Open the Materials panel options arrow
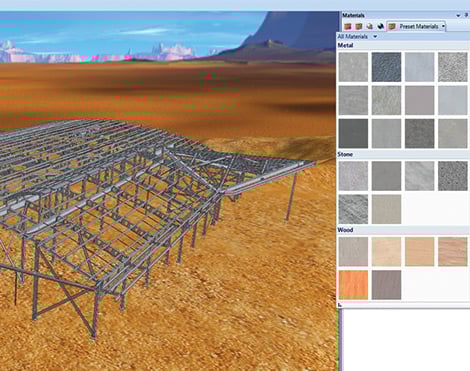 (458, 15)
